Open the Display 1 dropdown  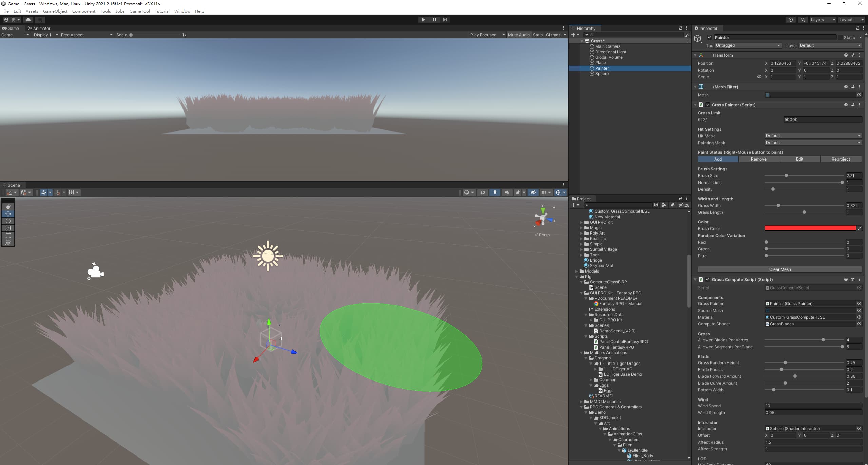(x=46, y=35)
